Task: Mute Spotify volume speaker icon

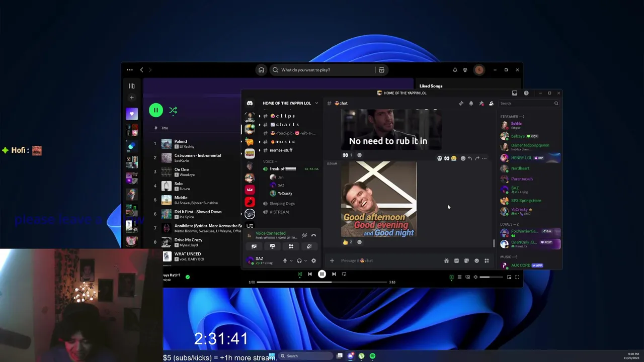Action: point(475,277)
